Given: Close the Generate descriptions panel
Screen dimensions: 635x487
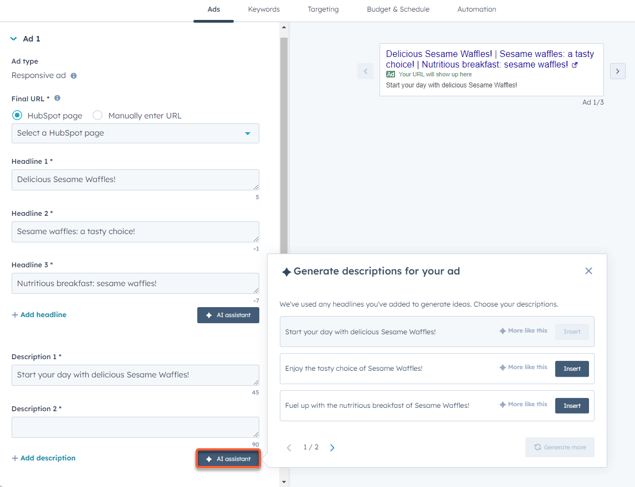Looking at the screenshot, I should [588, 271].
